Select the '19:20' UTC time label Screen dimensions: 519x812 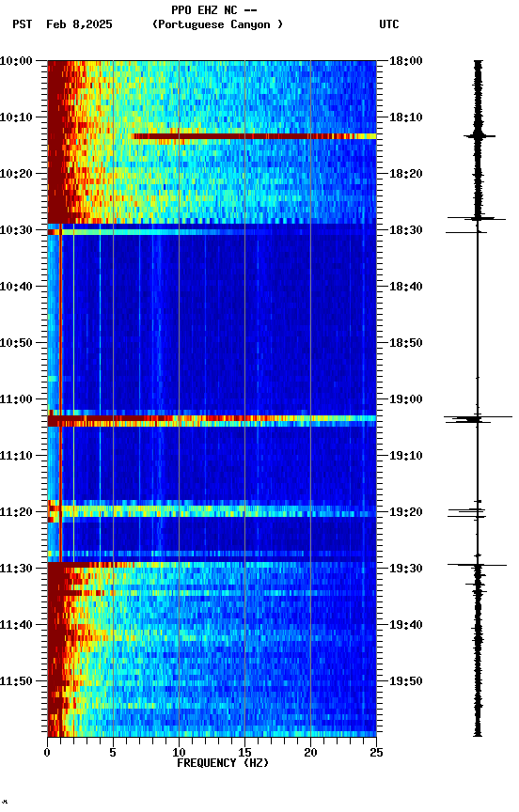tap(406, 513)
